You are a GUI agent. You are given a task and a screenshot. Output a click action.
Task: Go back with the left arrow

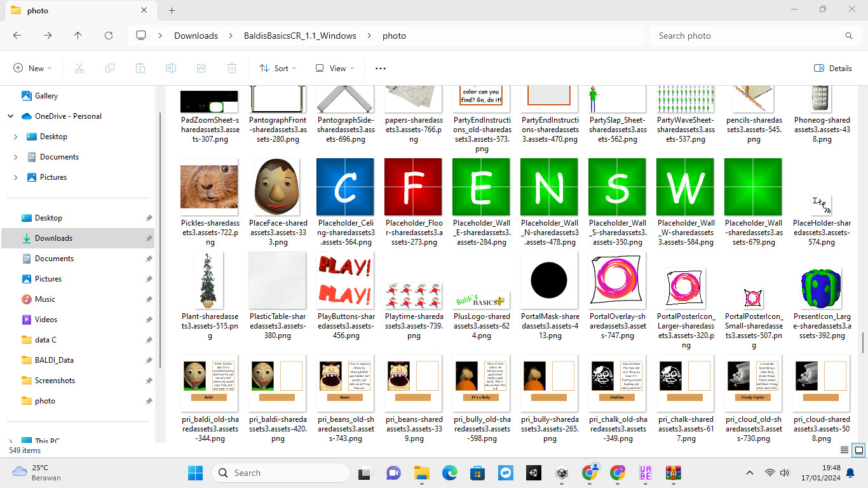coord(17,36)
